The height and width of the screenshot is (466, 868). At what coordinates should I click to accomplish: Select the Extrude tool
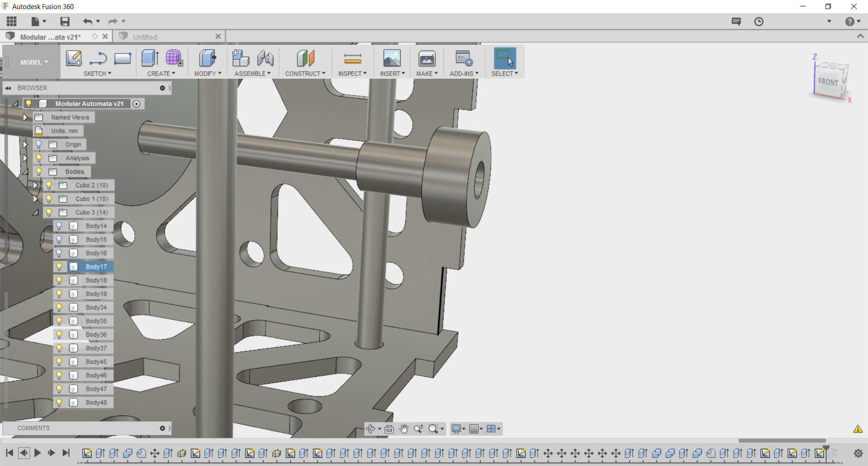point(150,58)
